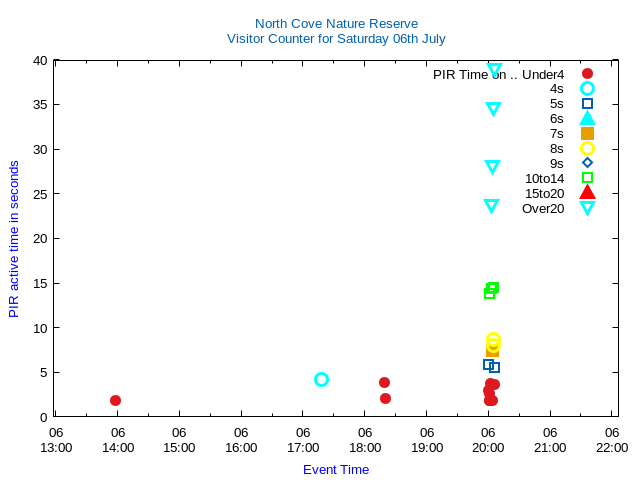The image size is (640, 480).
Task: Click the Over20 data point near 35 seconds
Action: coord(493,108)
